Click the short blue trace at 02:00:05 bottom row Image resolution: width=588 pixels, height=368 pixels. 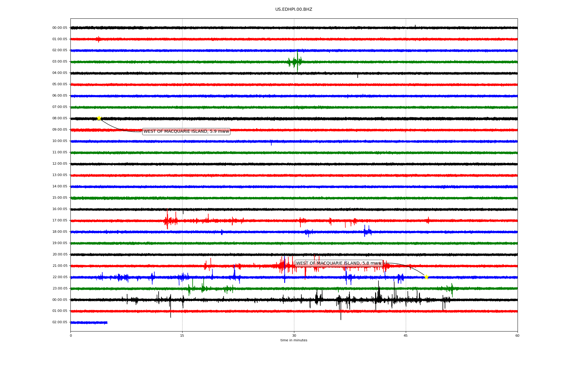tap(89, 322)
